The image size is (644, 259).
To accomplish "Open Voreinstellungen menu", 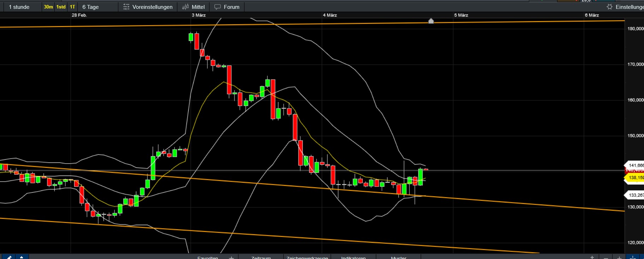I will pyautogui.click(x=148, y=7).
